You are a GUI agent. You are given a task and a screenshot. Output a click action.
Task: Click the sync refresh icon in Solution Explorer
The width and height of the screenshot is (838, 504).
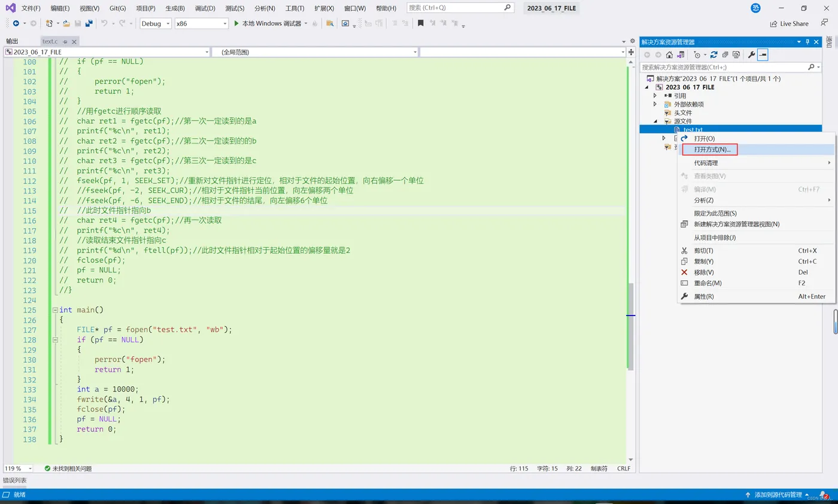(x=713, y=54)
